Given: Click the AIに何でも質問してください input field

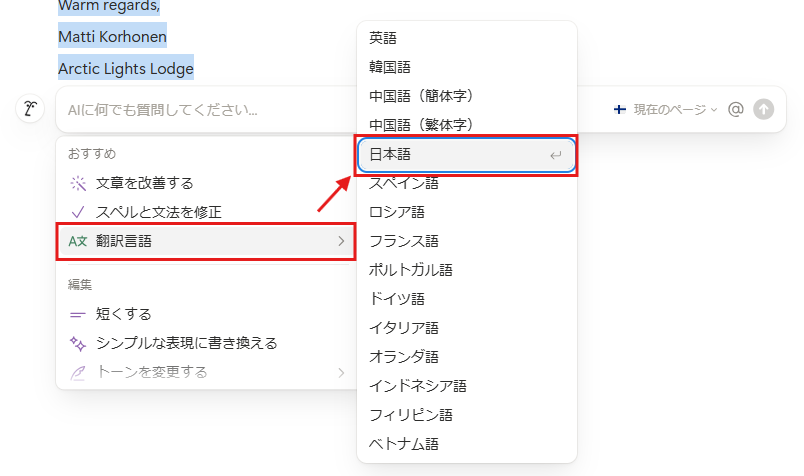Looking at the screenshot, I should (300, 110).
